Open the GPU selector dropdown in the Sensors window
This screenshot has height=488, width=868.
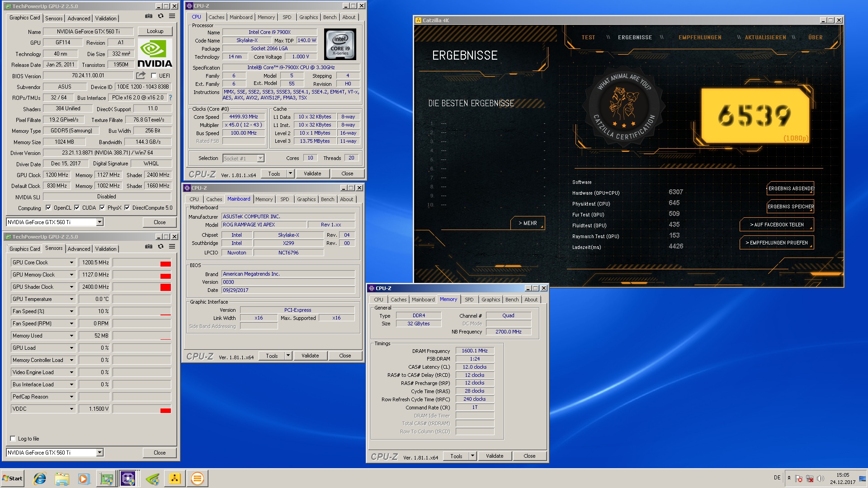[100, 453]
